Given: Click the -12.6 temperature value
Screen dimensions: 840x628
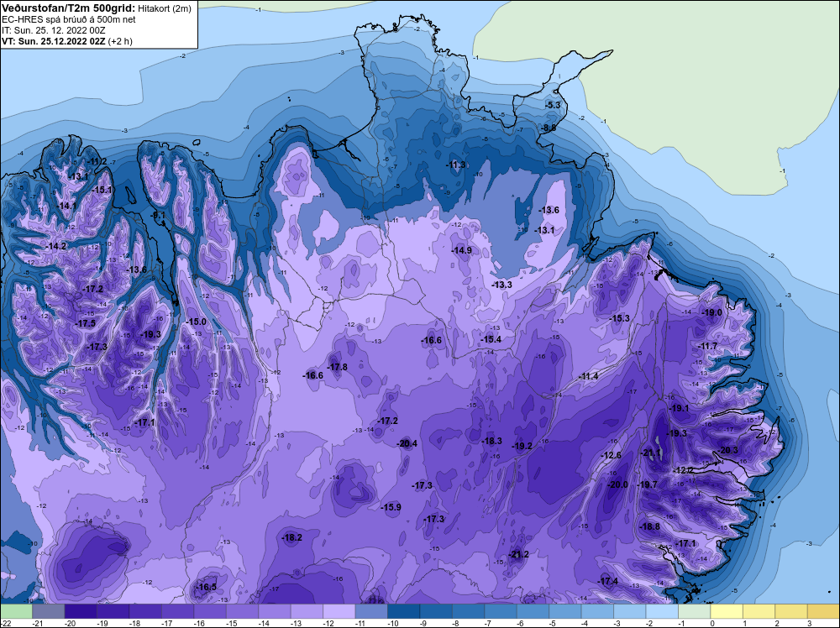Looking at the screenshot, I should 612,455.
